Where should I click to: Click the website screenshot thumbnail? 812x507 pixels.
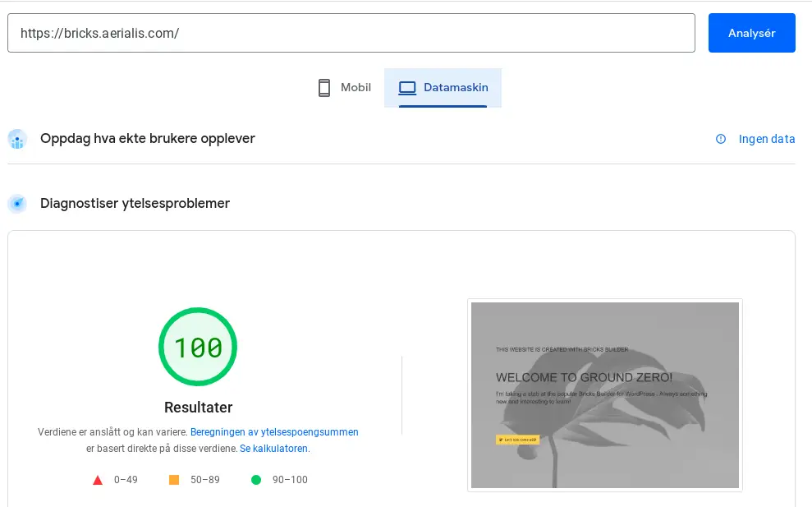coord(605,395)
